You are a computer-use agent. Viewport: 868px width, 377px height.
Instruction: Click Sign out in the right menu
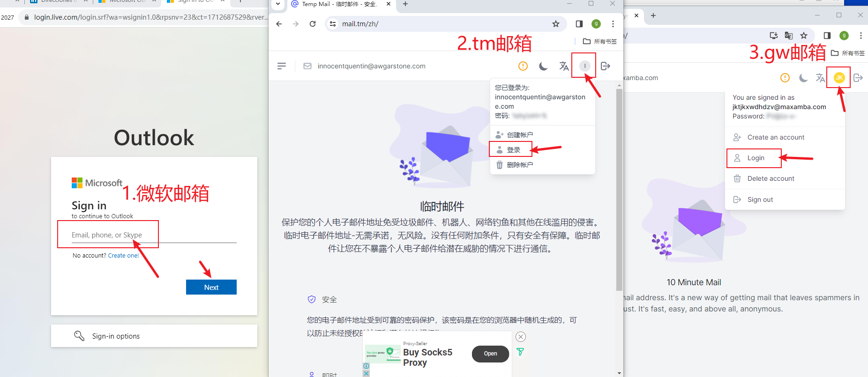[x=760, y=200]
